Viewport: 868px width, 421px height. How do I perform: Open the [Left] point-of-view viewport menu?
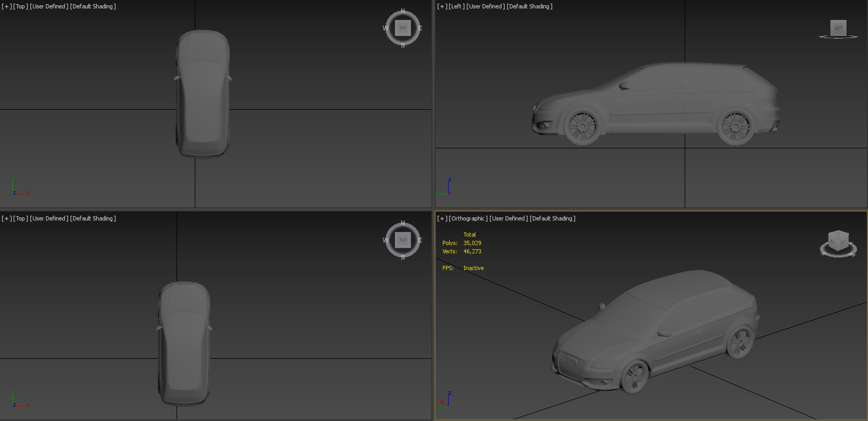pyautogui.click(x=456, y=7)
